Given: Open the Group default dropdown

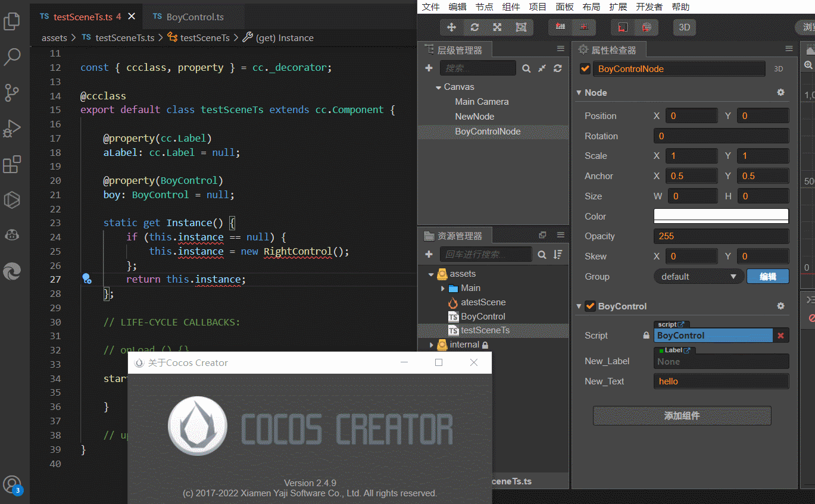Looking at the screenshot, I should coord(699,277).
